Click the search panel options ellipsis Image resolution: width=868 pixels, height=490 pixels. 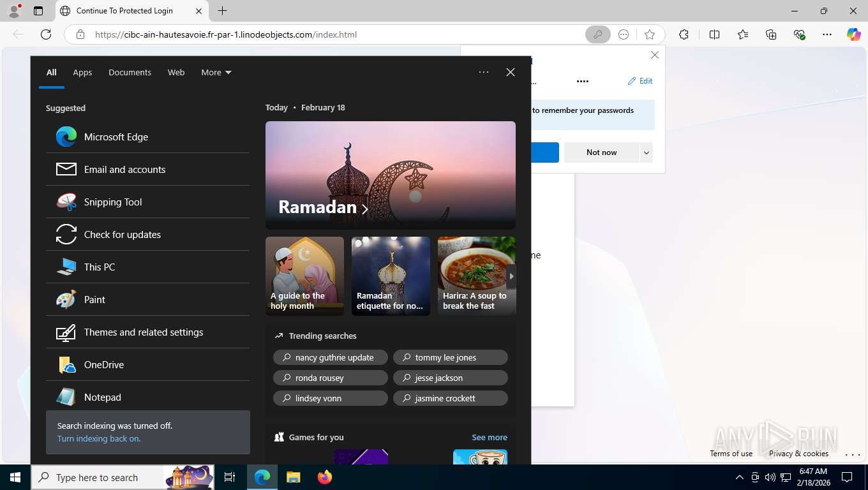coord(484,72)
